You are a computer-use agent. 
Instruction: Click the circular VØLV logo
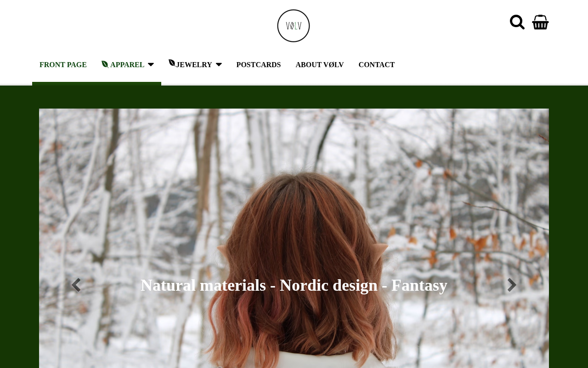click(x=294, y=26)
